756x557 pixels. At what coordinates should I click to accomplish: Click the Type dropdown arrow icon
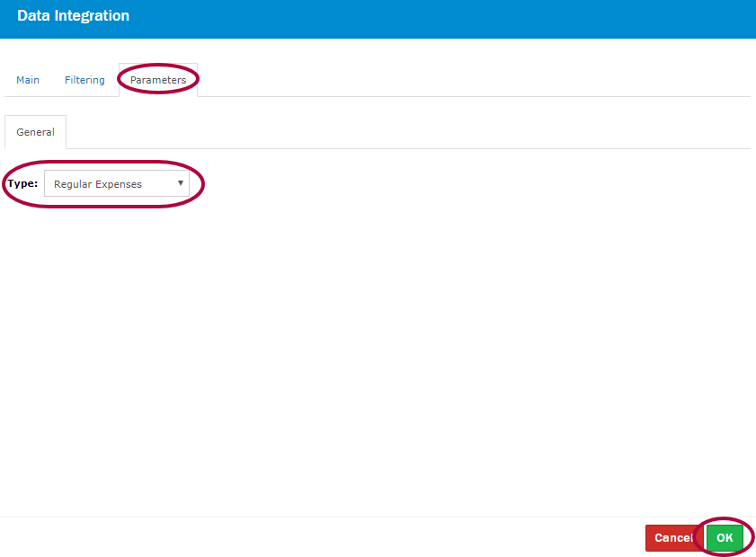[x=181, y=183]
